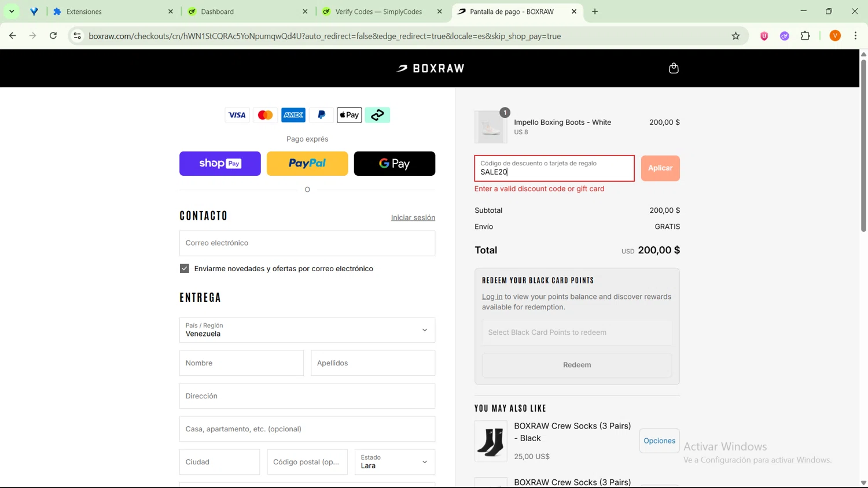Close the Extensiones tab

tap(171, 12)
